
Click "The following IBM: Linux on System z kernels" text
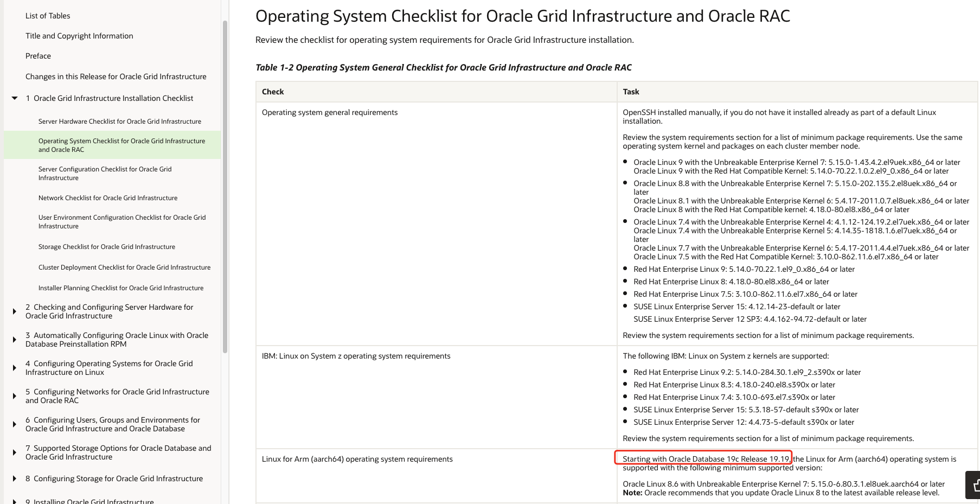726,356
